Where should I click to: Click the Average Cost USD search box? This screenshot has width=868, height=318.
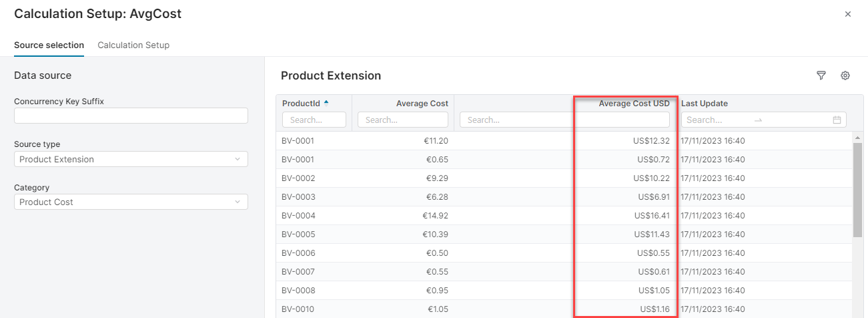pyautogui.click(x=624, y=120)
